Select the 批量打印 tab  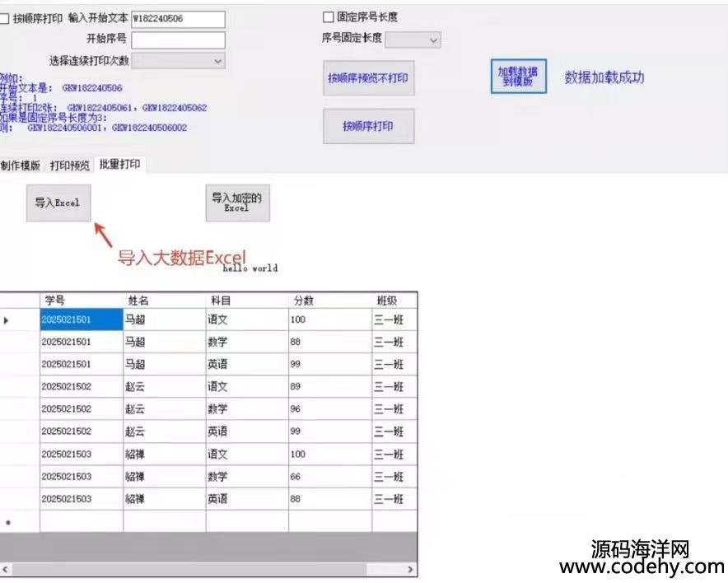(x=119, y=165)
